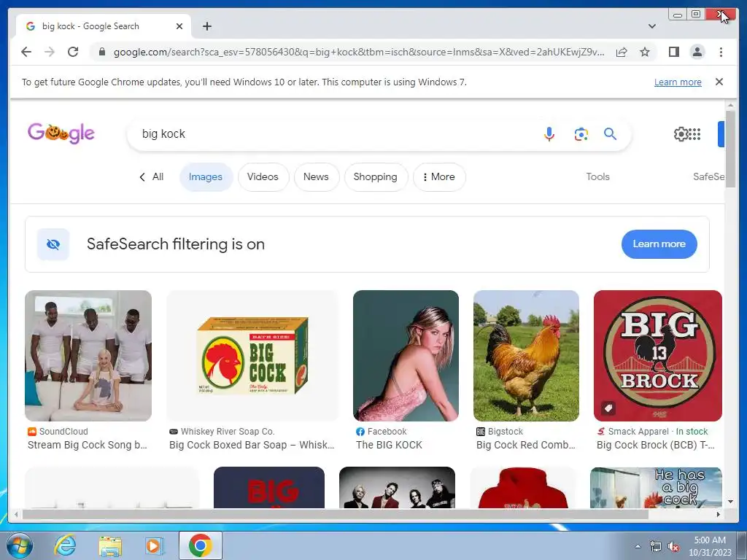Image resolution: width=747 pixels, height=560 pixels.
Task: Click the vertical scrollbar down arrow
Action: point(730,502)
